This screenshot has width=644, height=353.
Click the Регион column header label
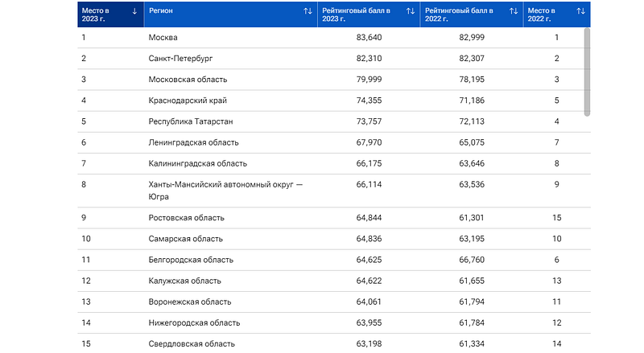(x=161, y=11)
